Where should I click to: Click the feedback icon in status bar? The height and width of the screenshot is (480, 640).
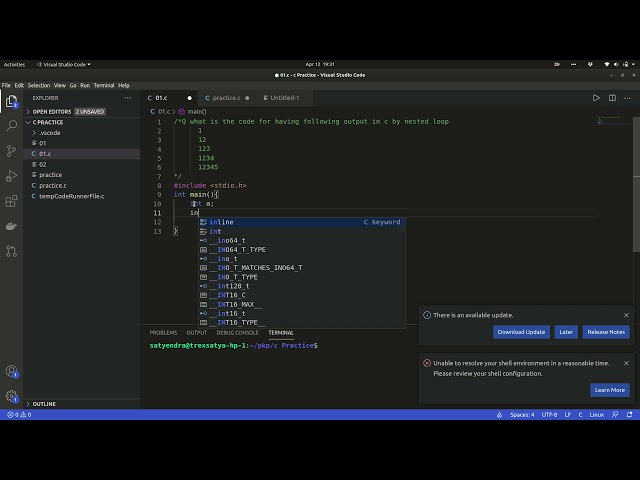click(x=615, y=414)
